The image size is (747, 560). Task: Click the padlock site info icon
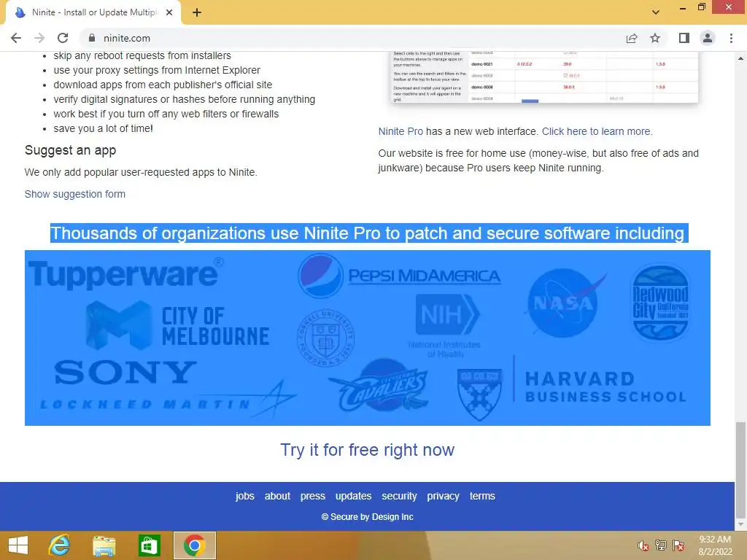[92, 38]
